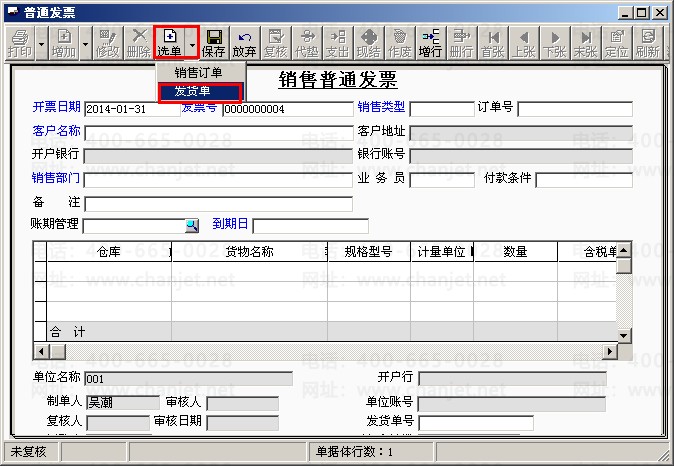Click the 作废 void toolbar icon
674x466 pixels.
399,43
